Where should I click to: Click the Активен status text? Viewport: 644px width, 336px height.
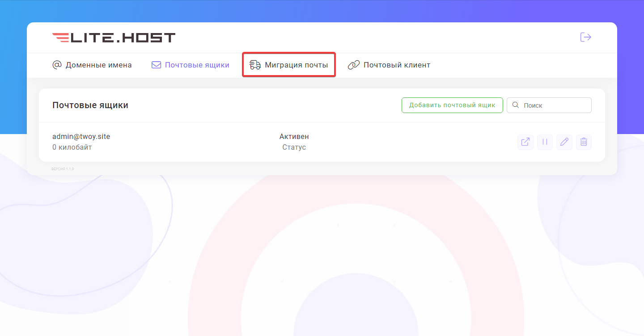tap(294, 137)
